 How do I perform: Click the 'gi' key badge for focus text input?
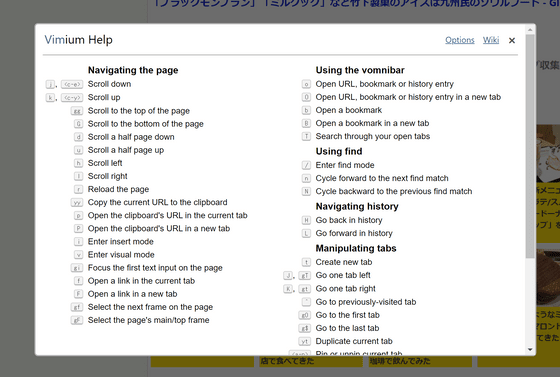click(77, 268)
